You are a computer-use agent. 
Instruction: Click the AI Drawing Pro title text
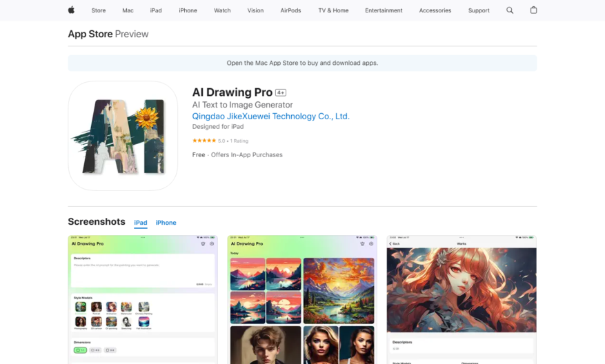pyautogui.click(x=232, y=92)
